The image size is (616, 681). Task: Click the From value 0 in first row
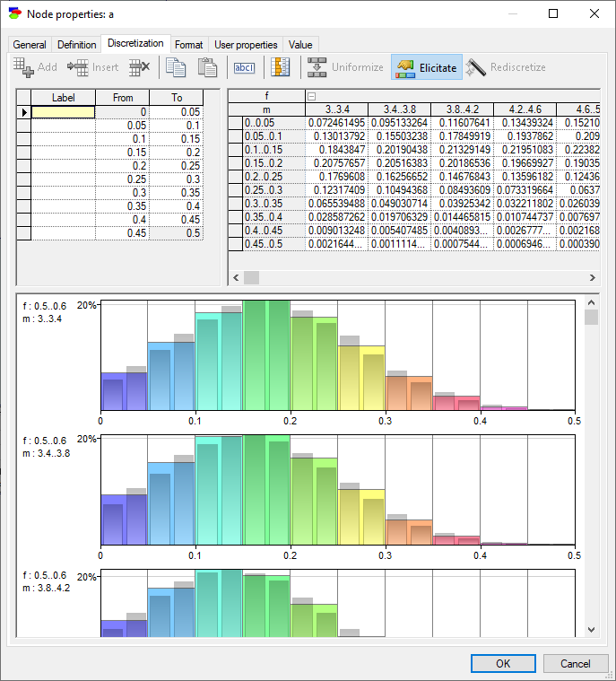coord(123,112)
